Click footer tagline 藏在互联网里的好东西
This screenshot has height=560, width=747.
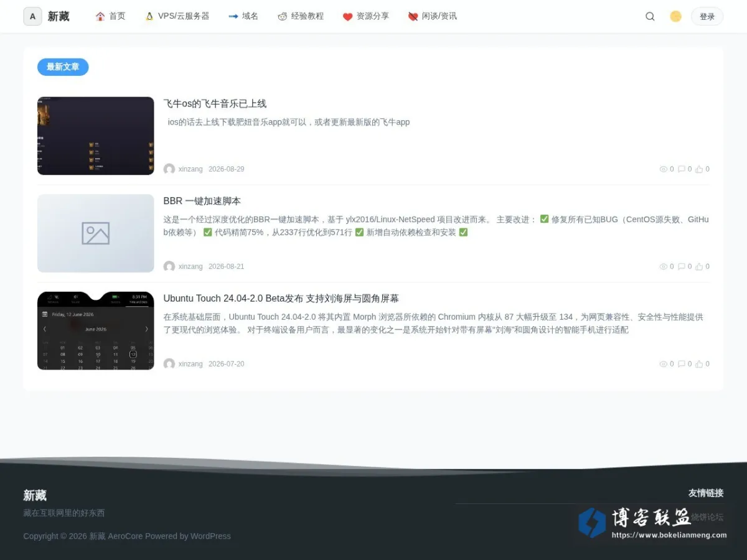tap(64, 513)
